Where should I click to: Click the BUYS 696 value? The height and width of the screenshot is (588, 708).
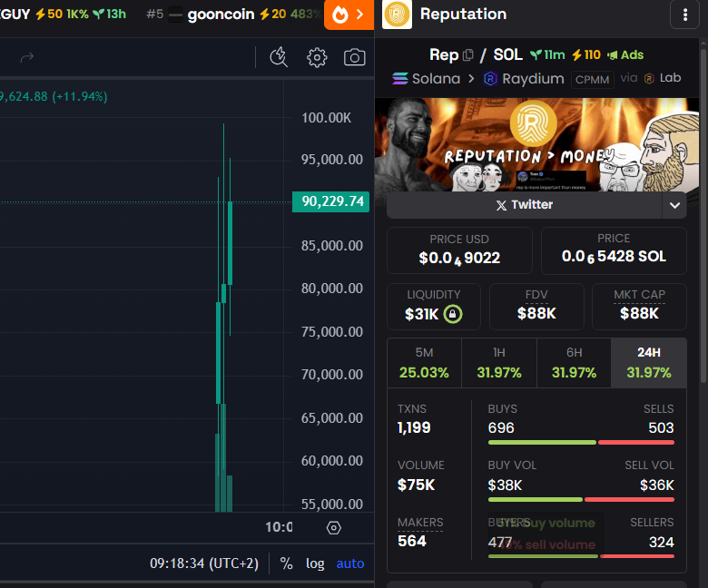[501, 427]
